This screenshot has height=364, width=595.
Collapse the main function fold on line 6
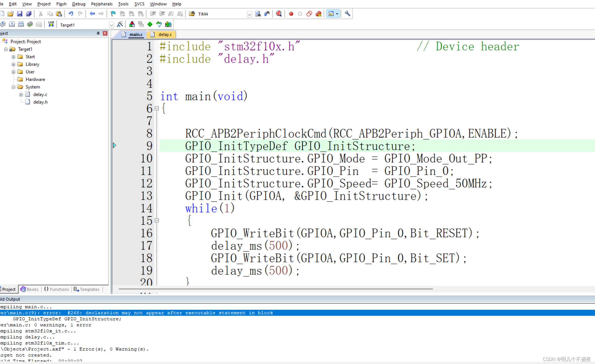tap(157, 108)
